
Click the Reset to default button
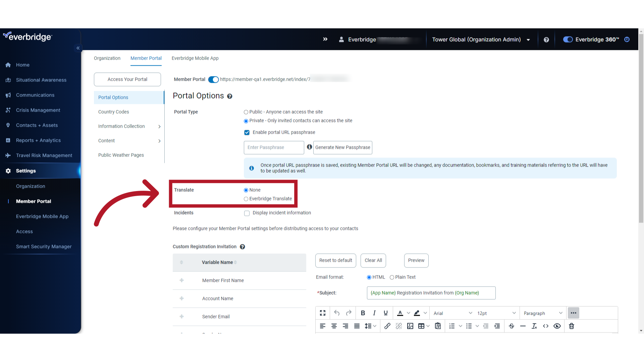click(335, 260)
